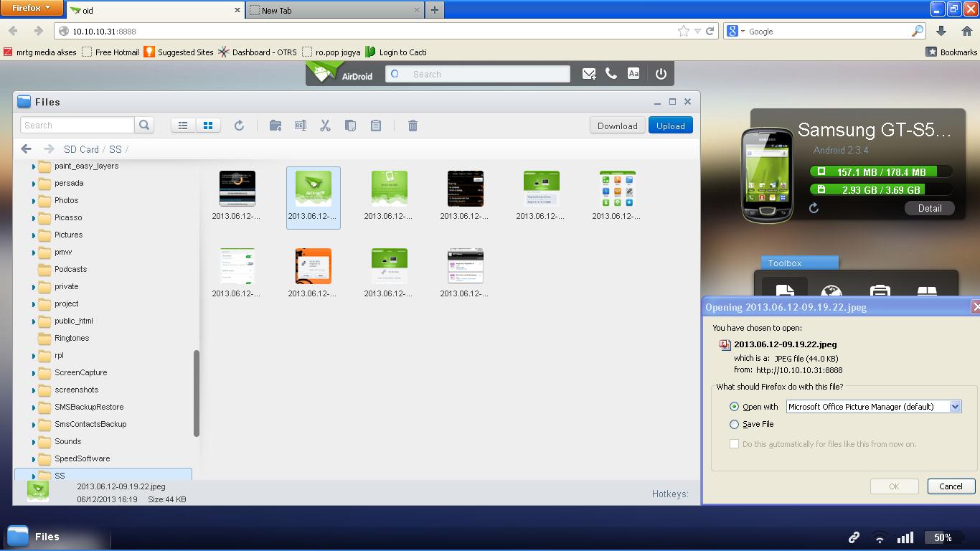Go forward with Files path arrow
The height and width of the screenshot is (551, 980).
[49, 149]
